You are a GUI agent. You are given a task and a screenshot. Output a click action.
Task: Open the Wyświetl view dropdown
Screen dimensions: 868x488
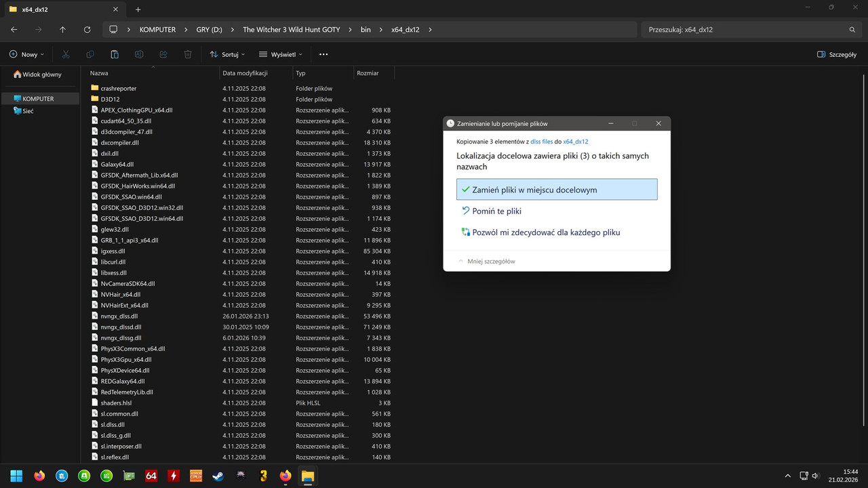pos(281,54)
